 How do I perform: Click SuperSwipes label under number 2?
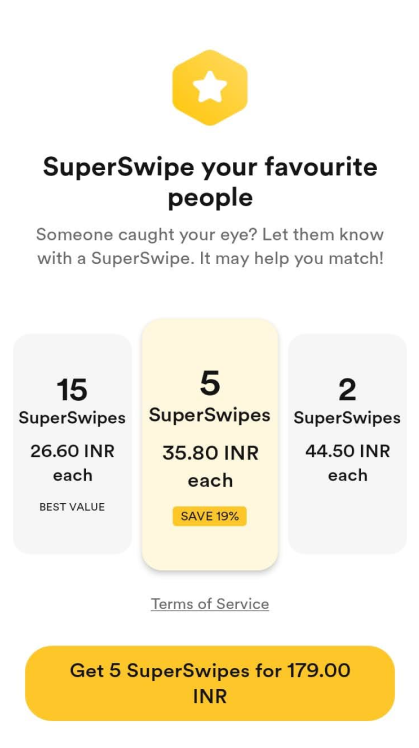[347, 418]
